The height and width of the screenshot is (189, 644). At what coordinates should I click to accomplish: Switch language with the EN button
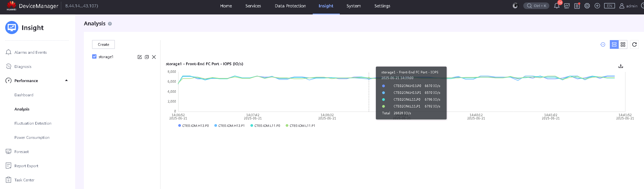coord(610,6)
